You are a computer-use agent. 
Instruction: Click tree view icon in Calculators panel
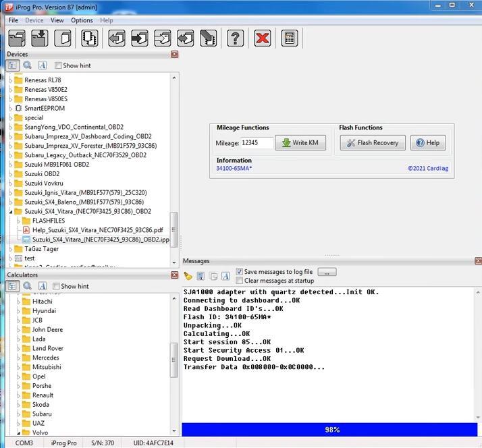[12, 286]
